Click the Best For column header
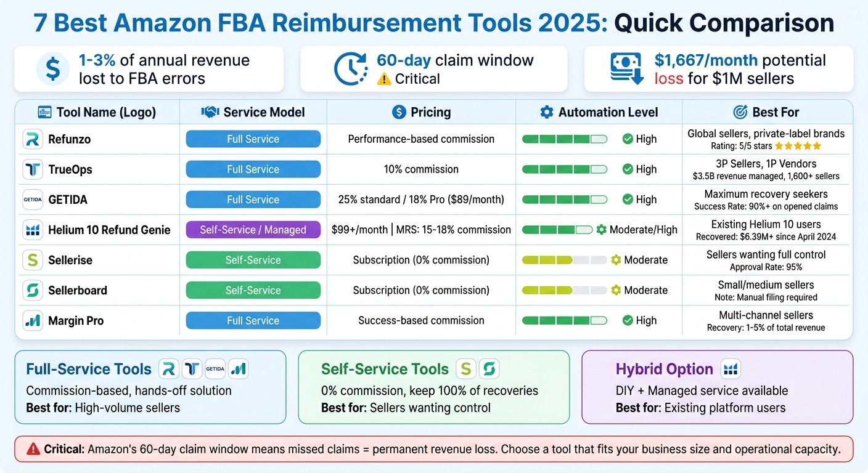Image resolution: width=868 pixels, height=473 pixels. click(766, 112)
